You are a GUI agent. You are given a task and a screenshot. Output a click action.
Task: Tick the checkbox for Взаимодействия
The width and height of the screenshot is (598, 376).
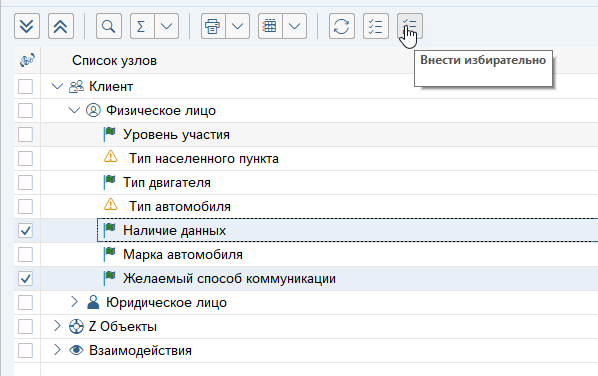[26, 351]
